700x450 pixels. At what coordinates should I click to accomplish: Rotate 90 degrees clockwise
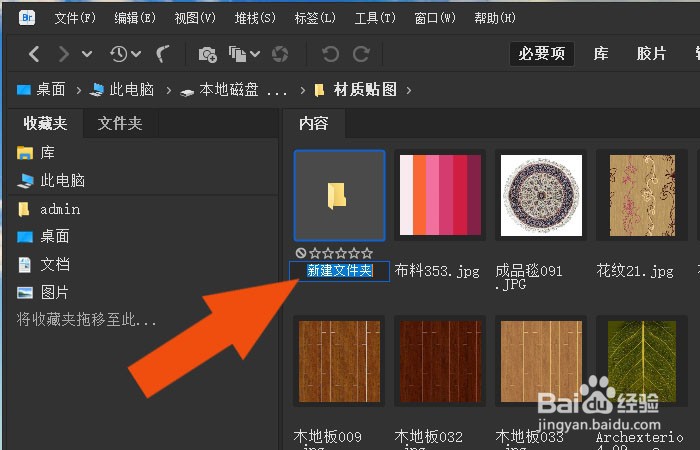361,54
